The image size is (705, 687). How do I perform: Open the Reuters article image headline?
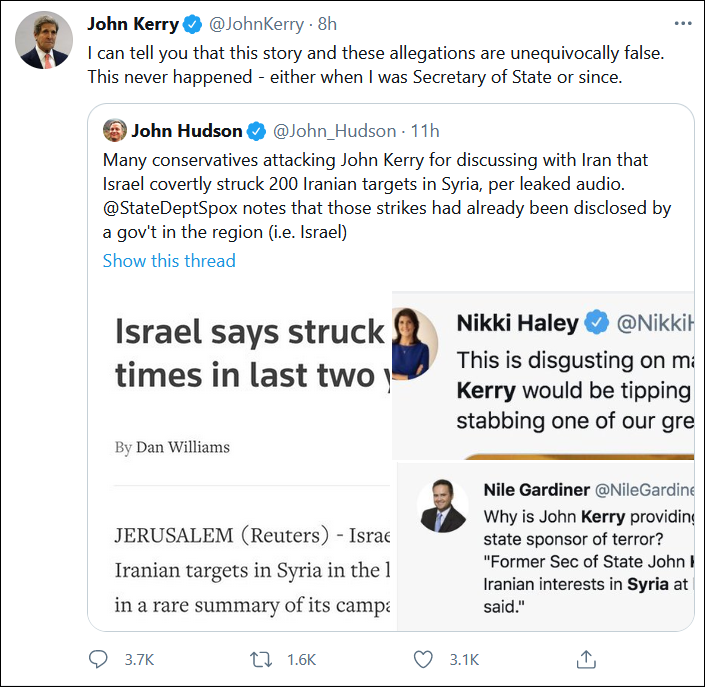[x=250, y=353]
